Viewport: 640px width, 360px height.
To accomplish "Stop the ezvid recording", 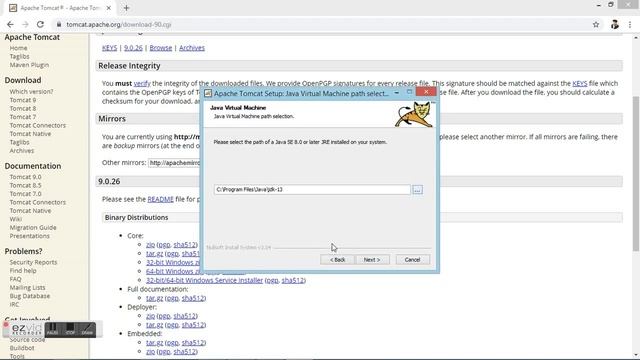I will pyautogui.click(x=70, y=329).
